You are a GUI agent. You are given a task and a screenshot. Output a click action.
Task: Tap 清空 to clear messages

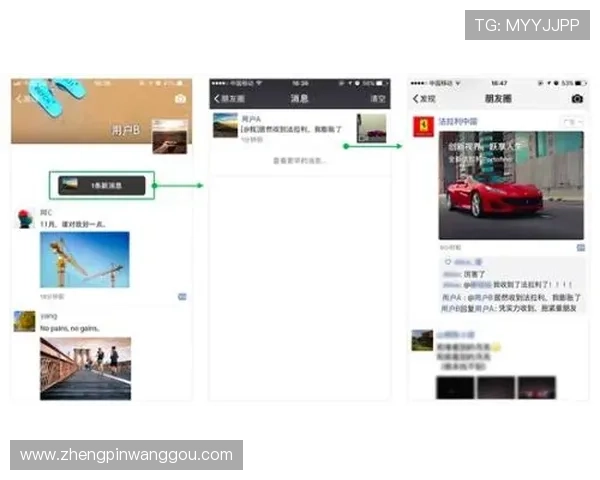pos(378,99)
